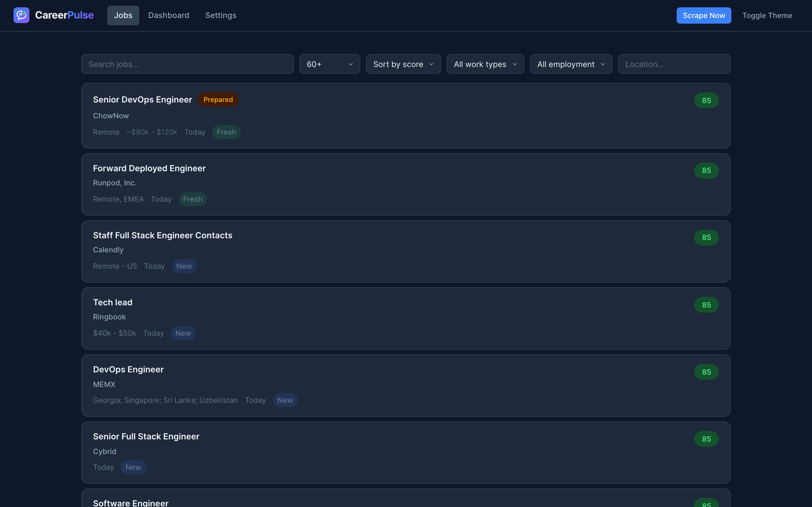
Task: Click the score badge on Forward Deployed Engineer
Action: 706,170
